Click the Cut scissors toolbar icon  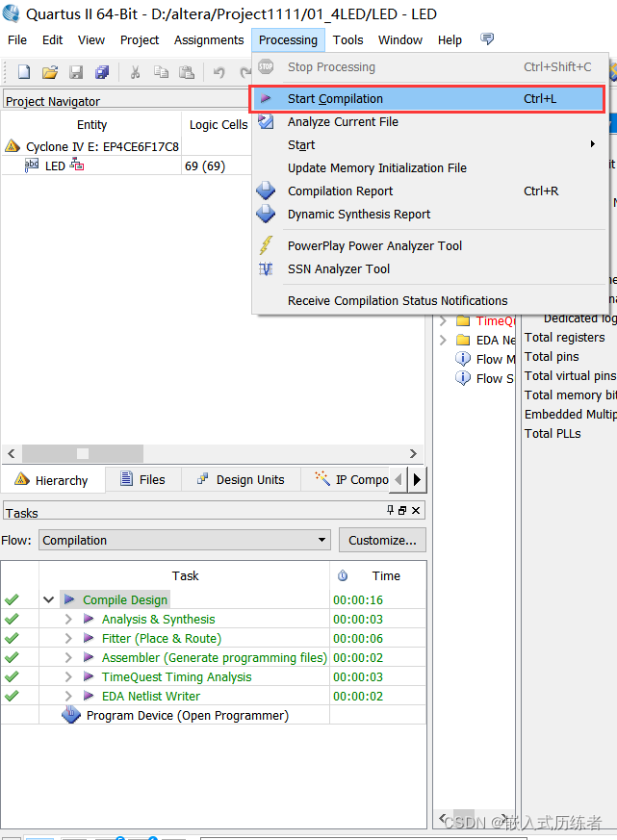(135, 72)
